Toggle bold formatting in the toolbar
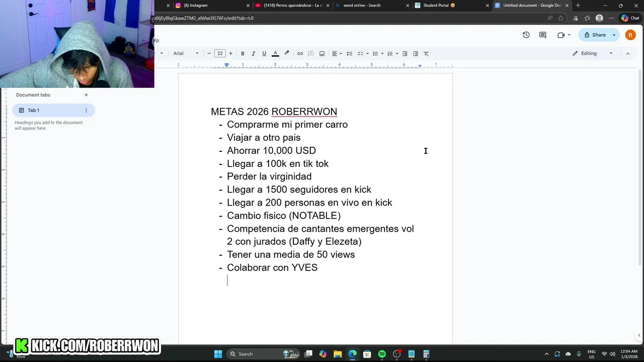The width and height of the screenshot is (644, 362). click(x=243, y=53)
